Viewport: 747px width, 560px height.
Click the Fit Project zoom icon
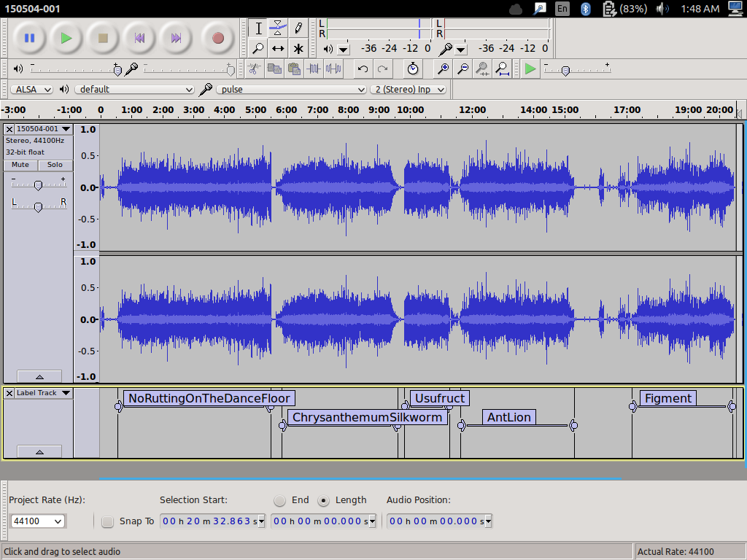(502, 69)
